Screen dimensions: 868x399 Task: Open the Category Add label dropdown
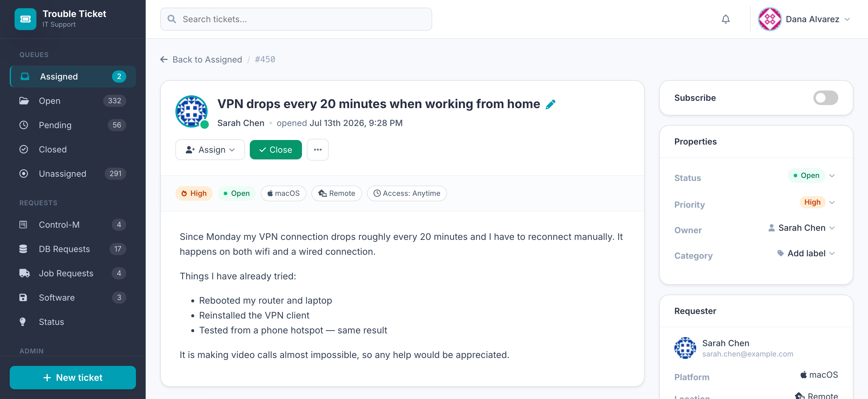click(806, 253)
